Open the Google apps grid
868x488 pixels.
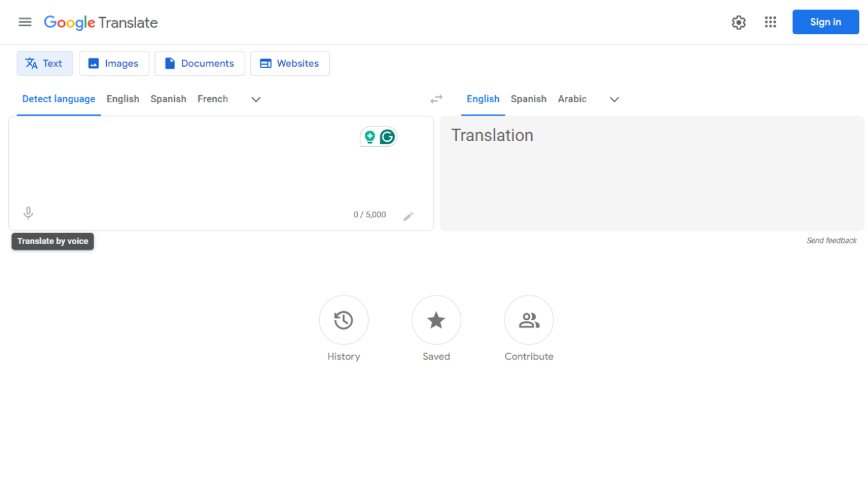pyautogui.click(x=770, y=22)
